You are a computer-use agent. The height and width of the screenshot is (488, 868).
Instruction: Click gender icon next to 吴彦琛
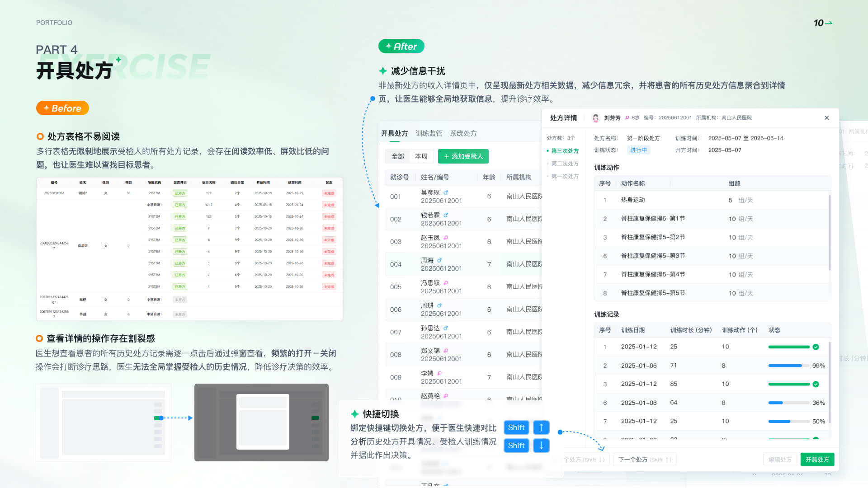tap(446, 192)
